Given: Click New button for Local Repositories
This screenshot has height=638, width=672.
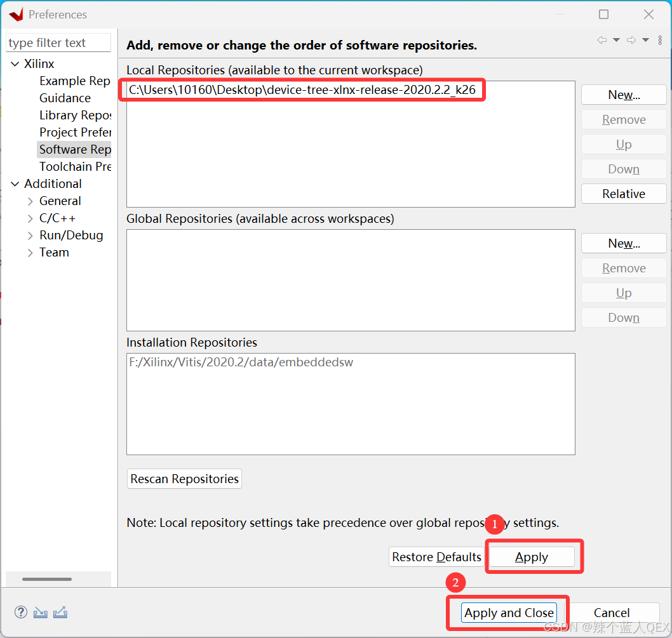Looking at the screenshot, I should click(x=624, y=95).
